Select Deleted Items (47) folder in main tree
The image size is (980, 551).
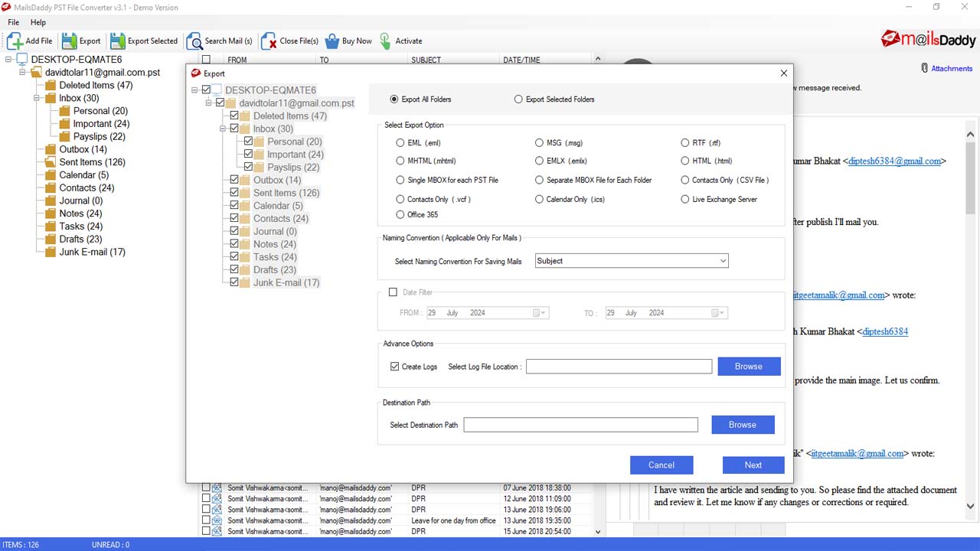click(x=96, y=85)
